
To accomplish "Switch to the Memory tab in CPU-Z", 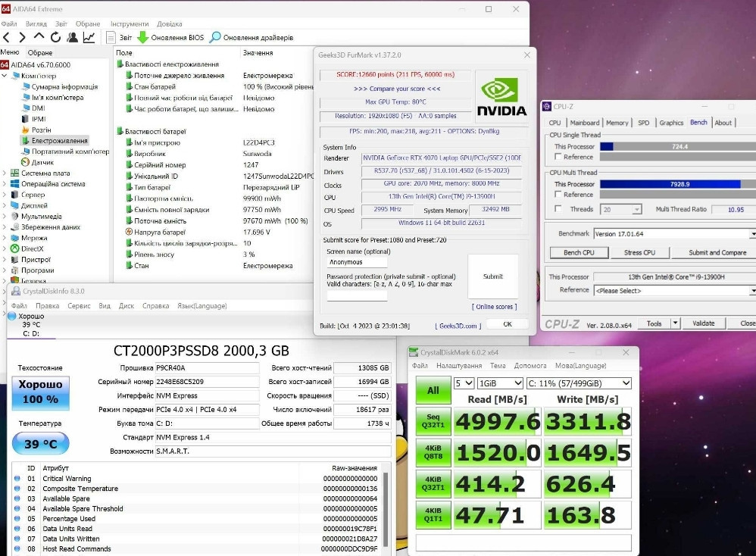I will click(x=617, y=122).
